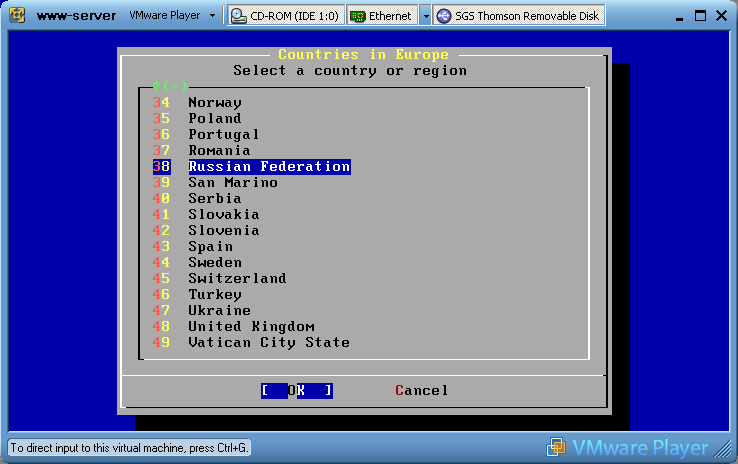Open the VMware Player menu dropdown
The height and width of the screenshot is (464, 738).
pyautogui.click(x=172, y=16)
